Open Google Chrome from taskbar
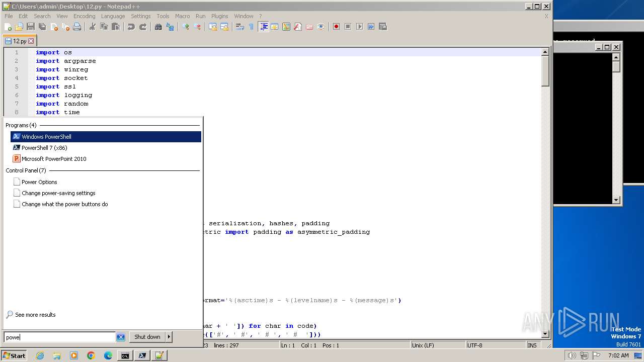The width and height of the screenshot is (644, 362). point(91,355)
